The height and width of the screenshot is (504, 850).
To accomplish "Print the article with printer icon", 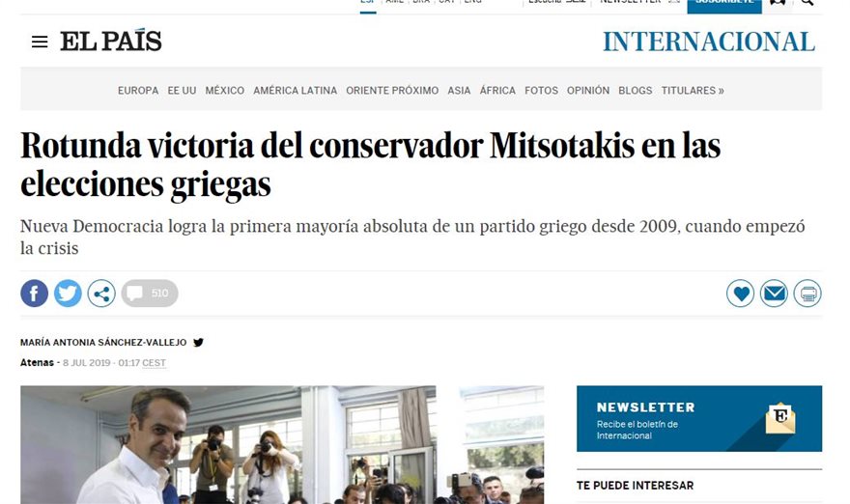I will click(807, 294).
